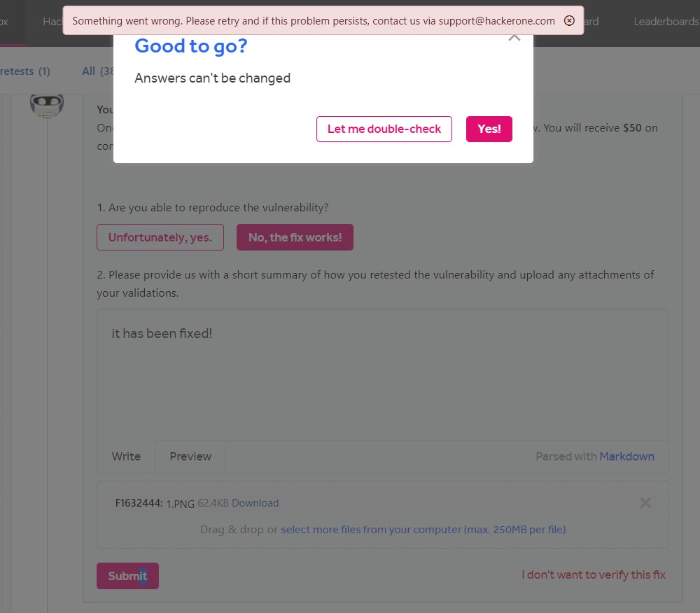Screen dimensions: 700x613
Task: Select the Unfortunately, yes option
Action: (160, 237)
